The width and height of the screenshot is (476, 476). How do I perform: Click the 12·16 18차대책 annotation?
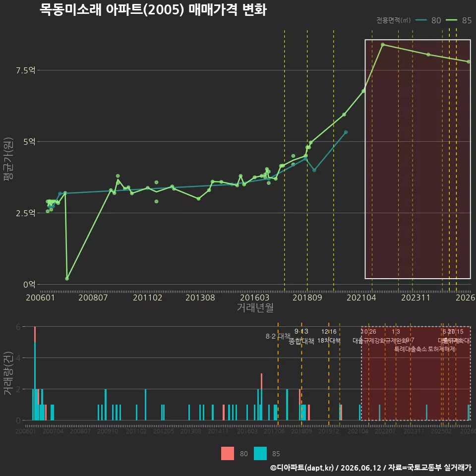click(329, 336)
